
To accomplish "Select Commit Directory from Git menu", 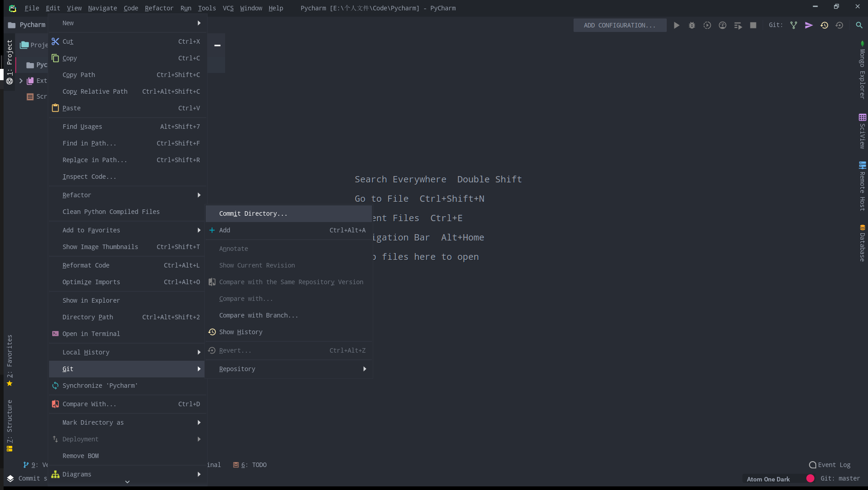I will click(253, 213).
